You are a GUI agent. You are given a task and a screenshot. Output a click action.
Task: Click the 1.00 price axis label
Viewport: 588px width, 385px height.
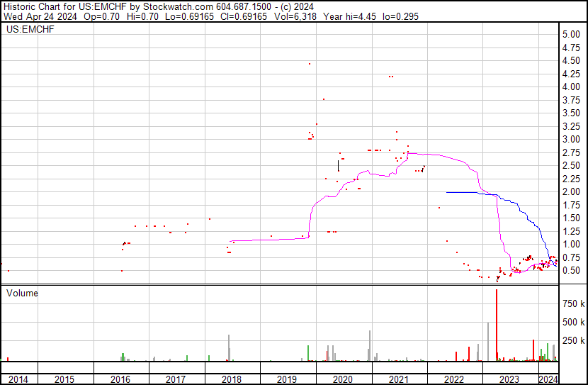click(x=571, y=245)
